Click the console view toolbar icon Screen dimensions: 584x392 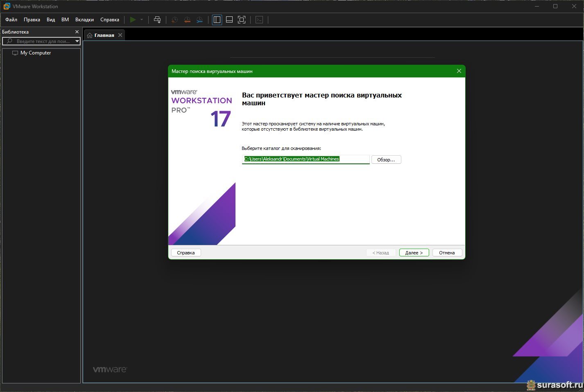(x=259, y=20)
